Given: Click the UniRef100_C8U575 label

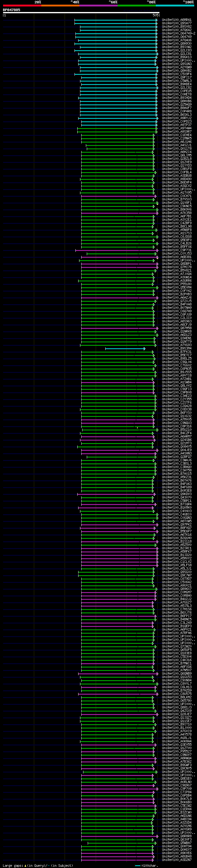Looking at the screenshot, I should [176, 694].
